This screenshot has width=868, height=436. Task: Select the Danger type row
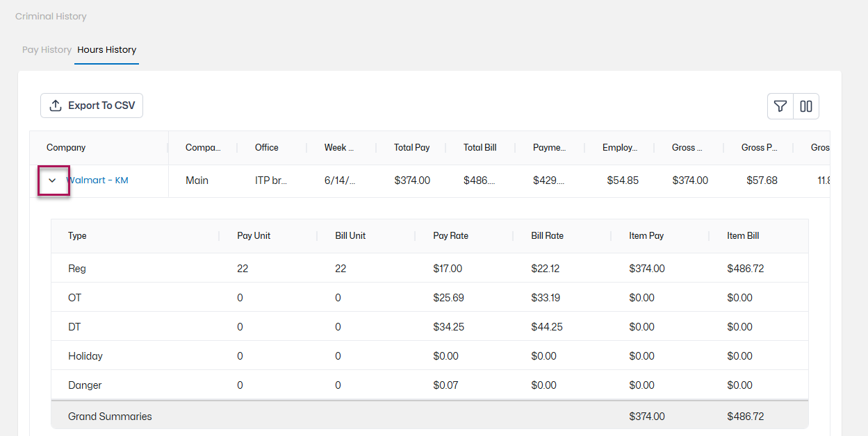point(429,385)
